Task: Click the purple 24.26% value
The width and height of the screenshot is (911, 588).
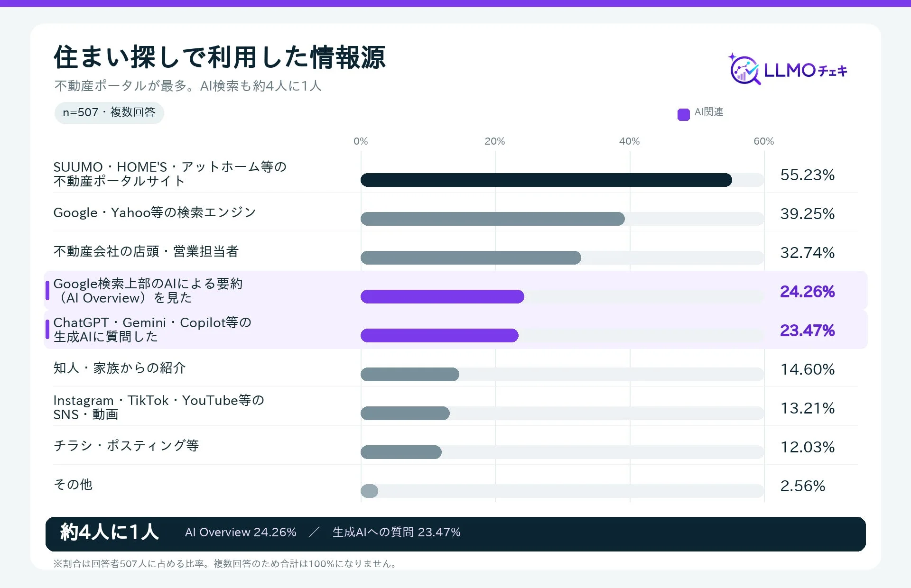Action: pos(807,292)
